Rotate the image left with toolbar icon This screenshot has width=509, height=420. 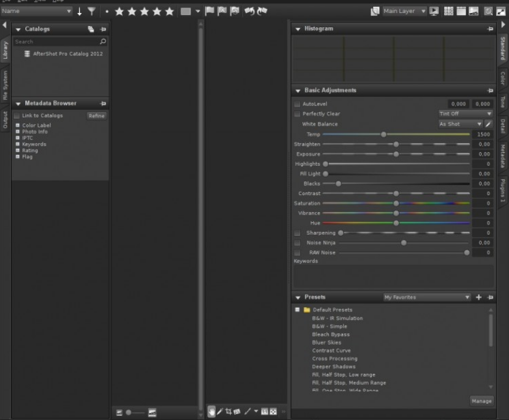click(250, 11)
